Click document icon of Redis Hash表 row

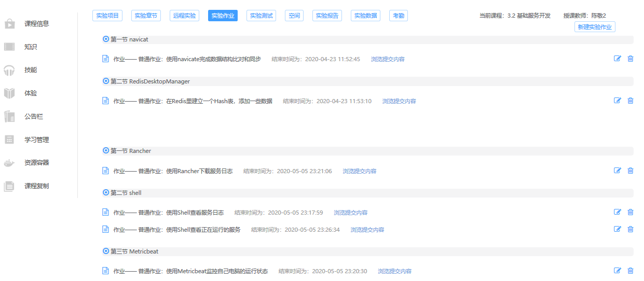(105, 101)
